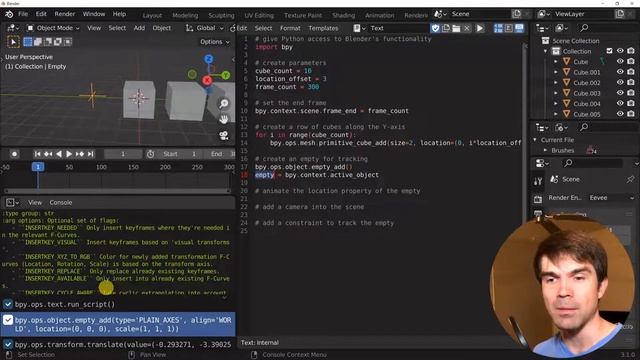Open the Render properties tab icon
Image resolution: width=640 pixels, height=360 pixels.
point(538,199)
